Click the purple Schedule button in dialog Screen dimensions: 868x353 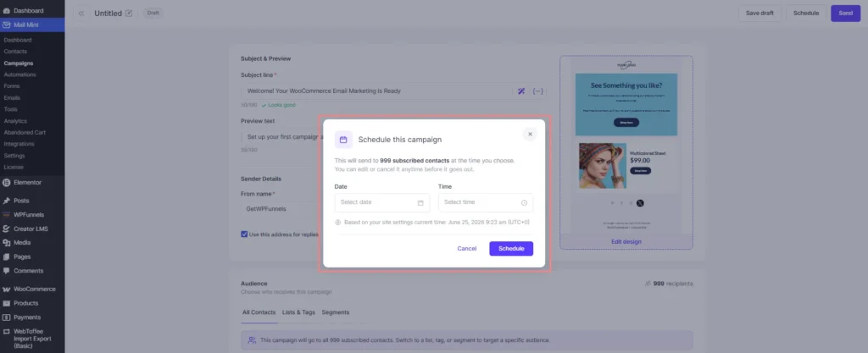point(511,249)
